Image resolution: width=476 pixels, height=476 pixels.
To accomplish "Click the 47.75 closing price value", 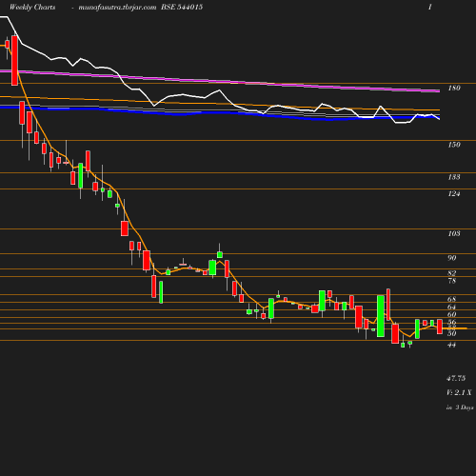I will 456,378.
